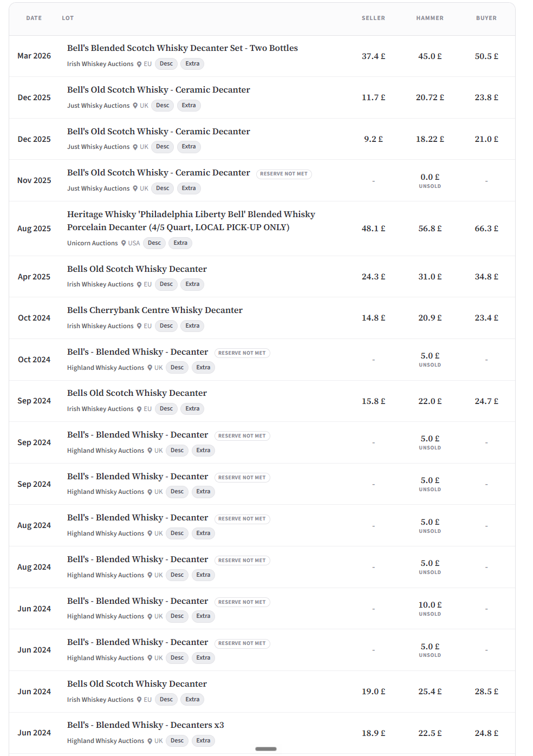Click UK location pin on Nov 2025 row
Screen dimensions: 533x756
pyautogui.click(x=135, y=188)
